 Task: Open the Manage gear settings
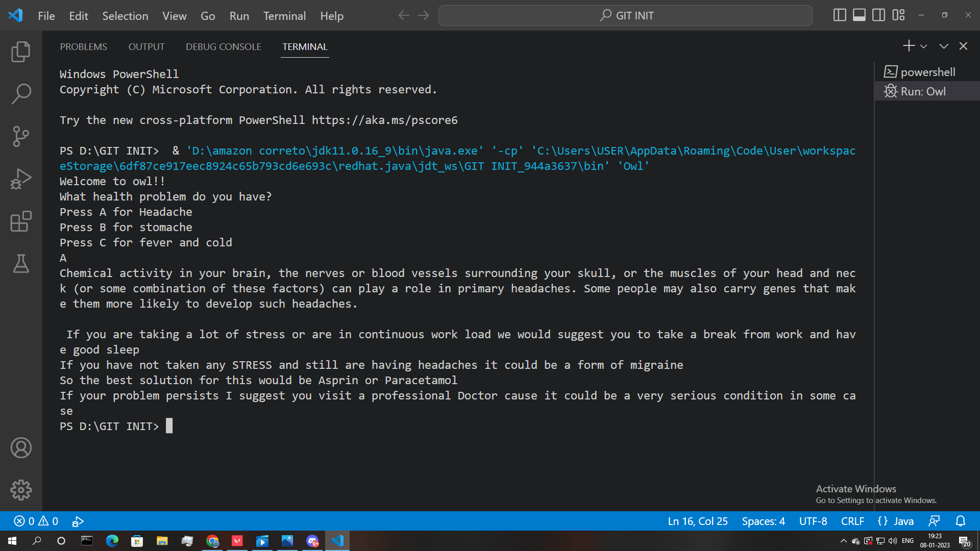pyautogui.click(x=21, y=490)
